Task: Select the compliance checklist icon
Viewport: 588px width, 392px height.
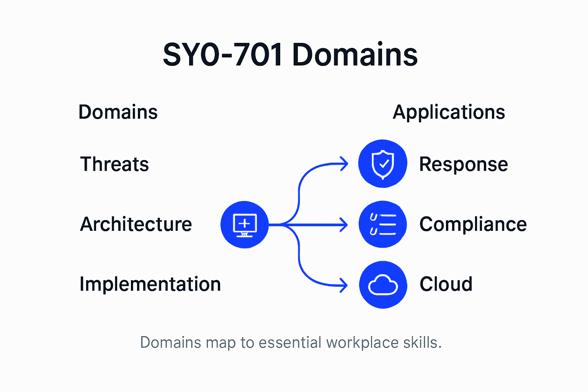Action: 382,224
